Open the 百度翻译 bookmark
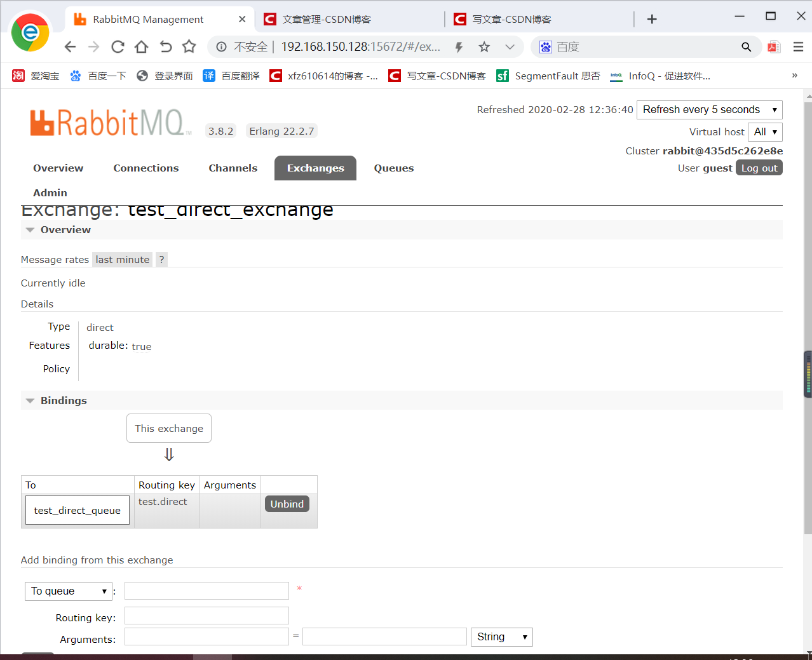 point(231,76)
